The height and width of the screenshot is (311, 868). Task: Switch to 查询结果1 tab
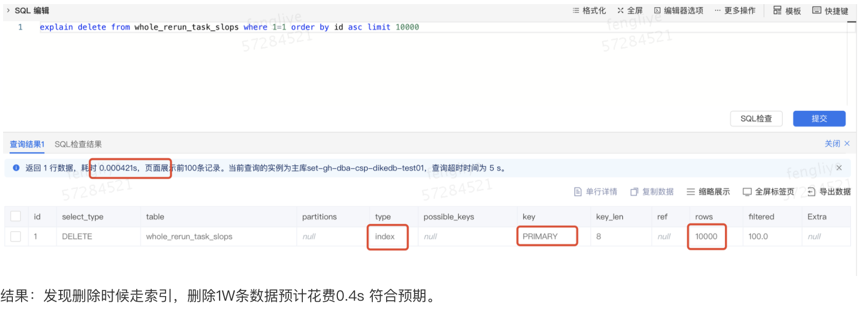(x=27, y=144)
